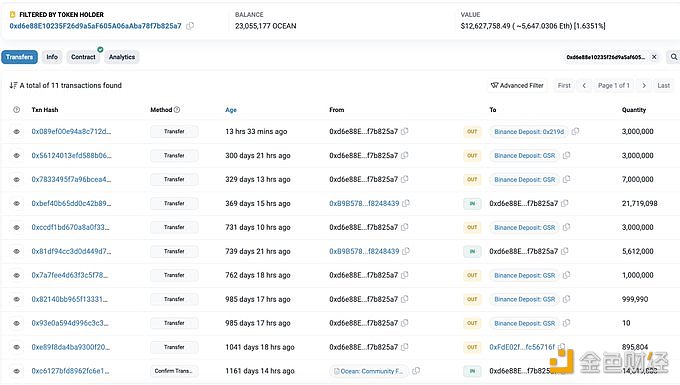Preview transaction 0x81df94cc3d0d449d7 with eye icon
The width and height of the screenshot is (680, 385).
point(16,251)
